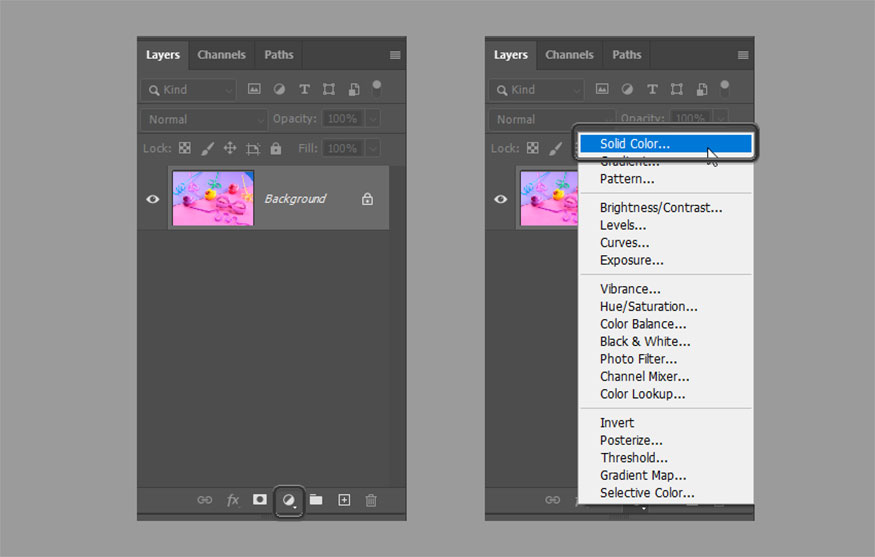Filter type layers in left panel

[304, 89]
